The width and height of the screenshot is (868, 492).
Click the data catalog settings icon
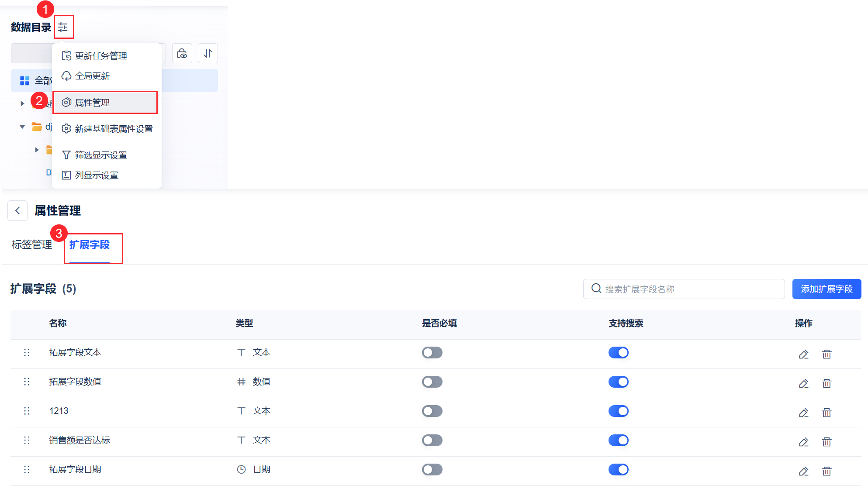pos(63,27)
